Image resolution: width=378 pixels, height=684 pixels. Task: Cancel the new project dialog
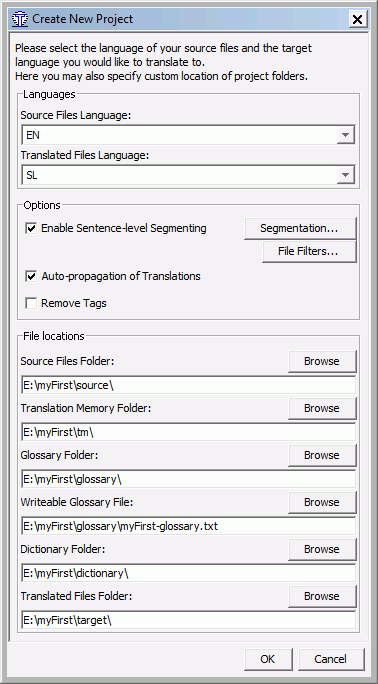coord(331,659)
